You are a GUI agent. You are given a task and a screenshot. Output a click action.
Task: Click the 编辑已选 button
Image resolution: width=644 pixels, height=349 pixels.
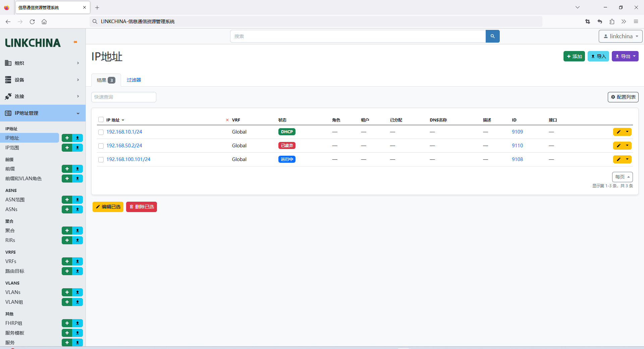pos(108,207)
